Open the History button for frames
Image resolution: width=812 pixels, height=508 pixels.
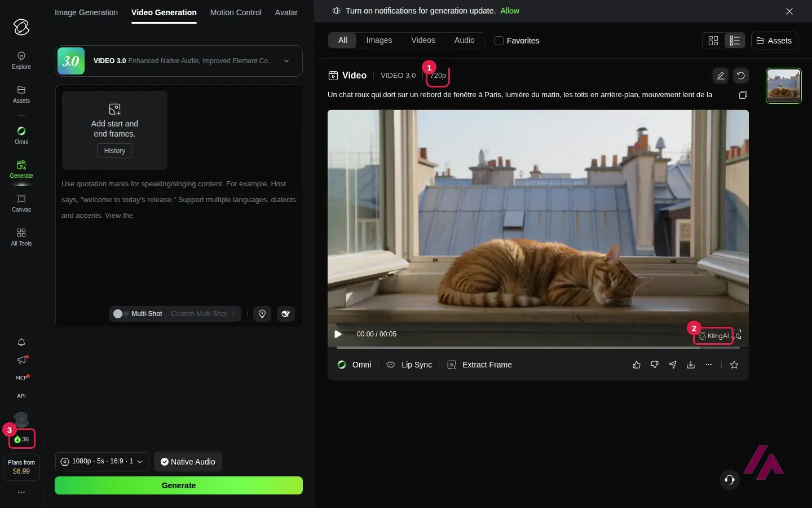pos(114,151)
